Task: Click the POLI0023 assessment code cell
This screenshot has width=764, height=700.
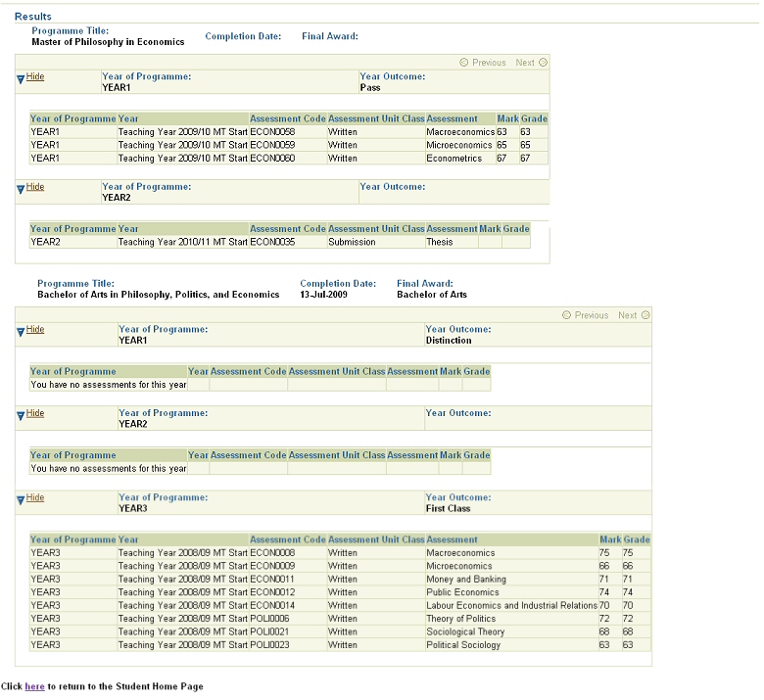Action: pyautogui.click(x=272, y=645)
